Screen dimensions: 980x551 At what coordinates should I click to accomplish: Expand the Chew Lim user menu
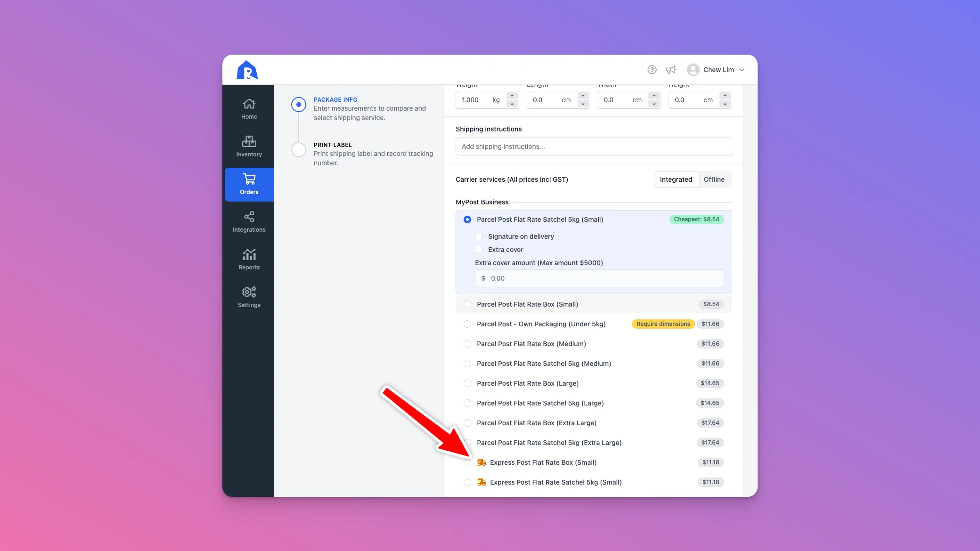716,70
